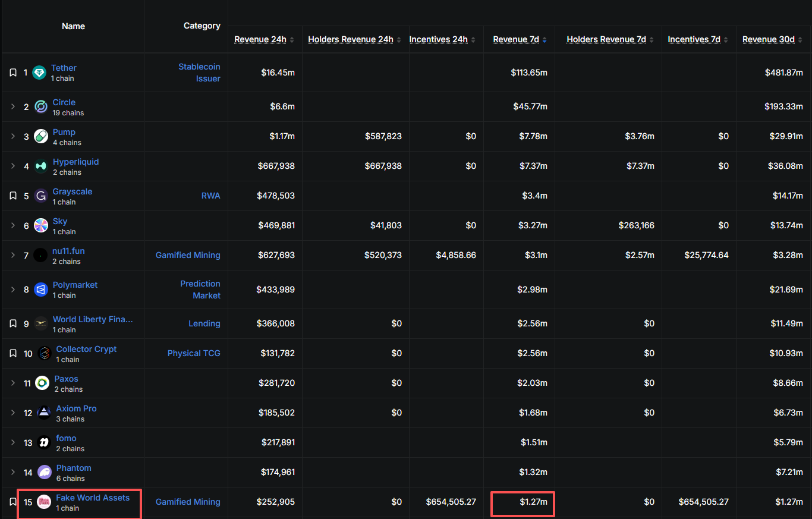
Task: Expand the Pump row chevron
Action: click(x=13, y=137)
